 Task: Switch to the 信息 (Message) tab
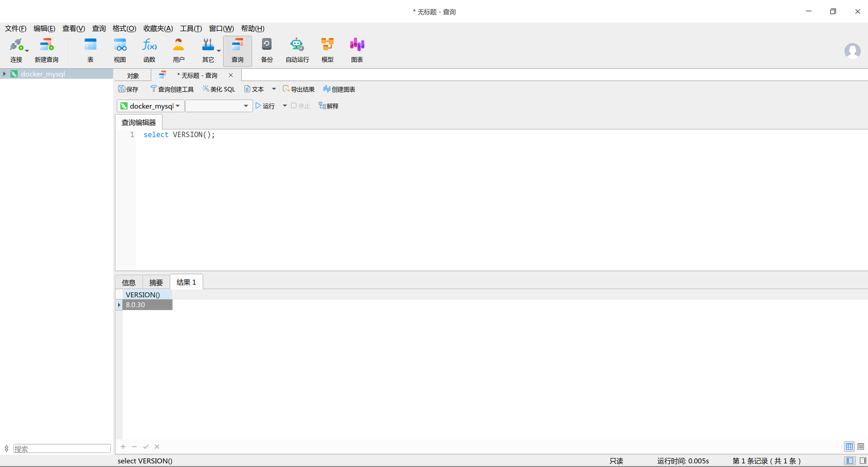(129, 282)
